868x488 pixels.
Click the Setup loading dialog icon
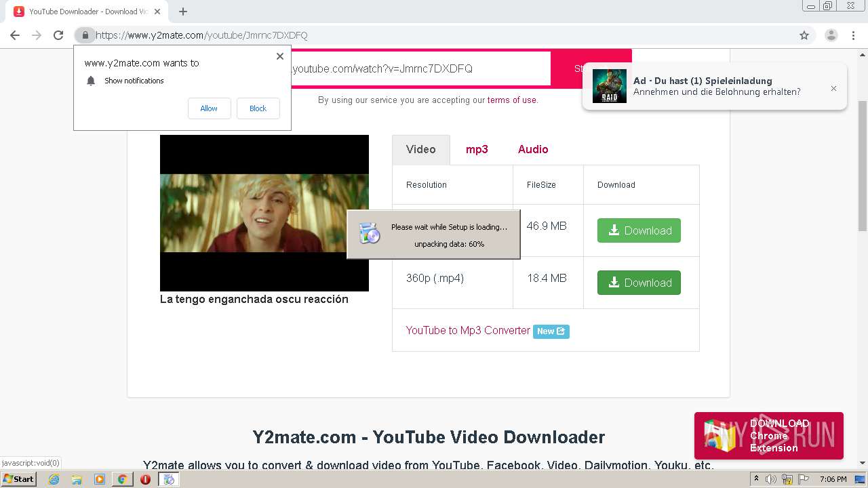370,234
